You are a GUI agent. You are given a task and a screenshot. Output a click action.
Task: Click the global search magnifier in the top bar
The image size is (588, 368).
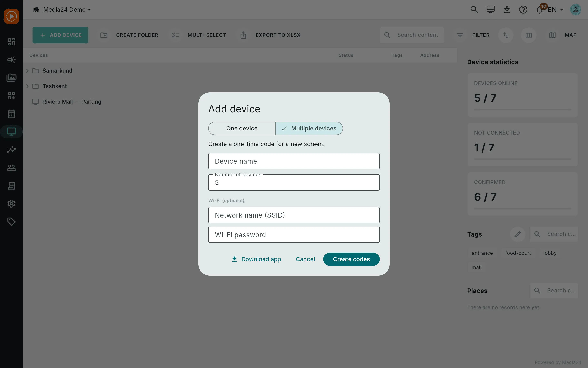pos(474,10)
